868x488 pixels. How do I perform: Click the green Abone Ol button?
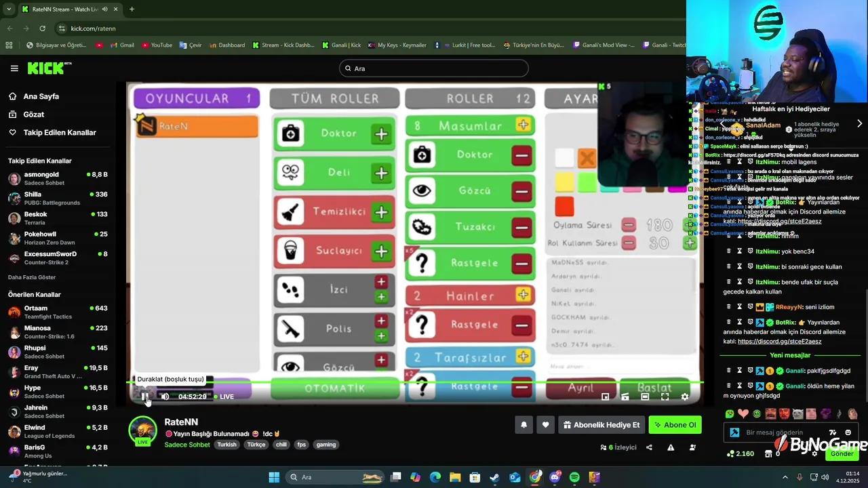click(675, 425)
